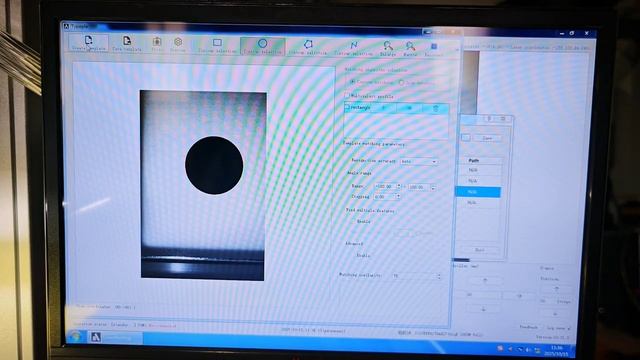This screenshot has width=640, height=360.
Task: Select the first matching region radio option
Action: click(353, 82)
